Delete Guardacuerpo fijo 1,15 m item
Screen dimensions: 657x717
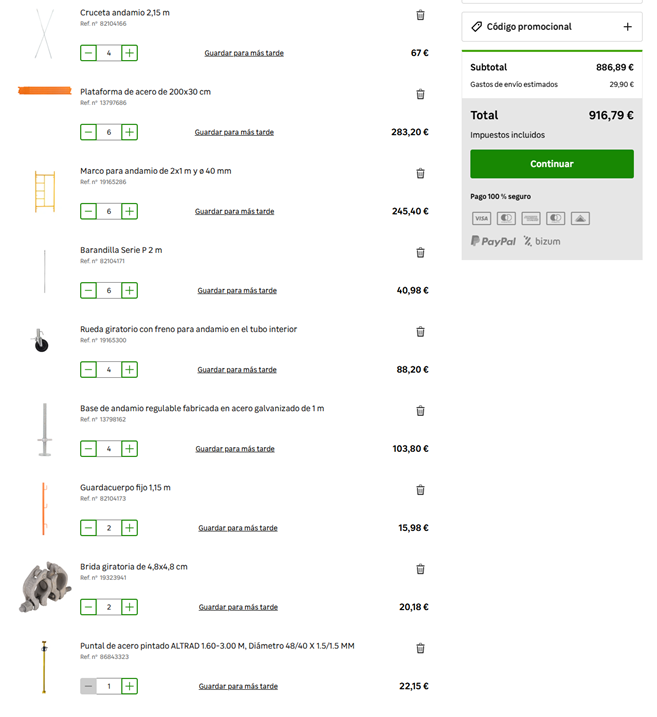pyautogui.click(x=420, y=490)
